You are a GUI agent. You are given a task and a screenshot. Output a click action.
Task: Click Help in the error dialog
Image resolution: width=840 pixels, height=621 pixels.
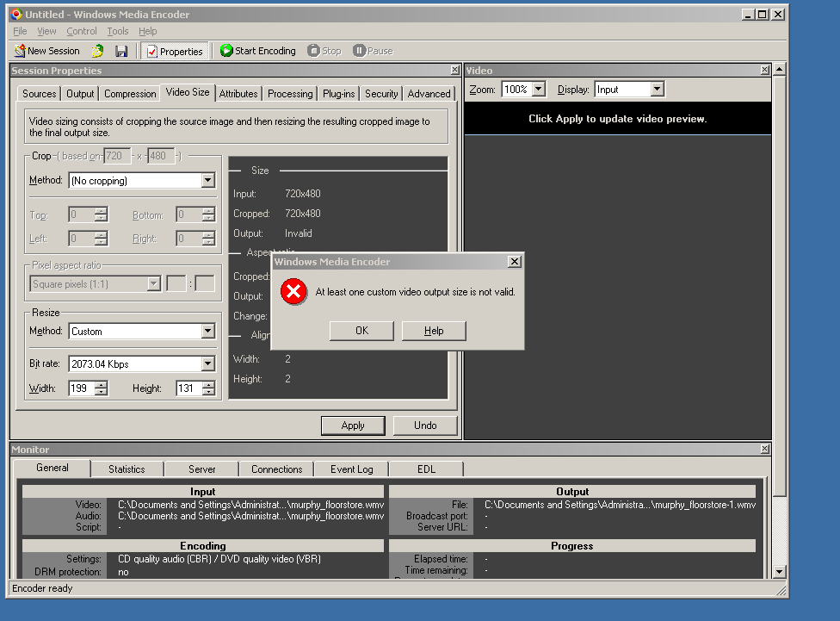434,331
